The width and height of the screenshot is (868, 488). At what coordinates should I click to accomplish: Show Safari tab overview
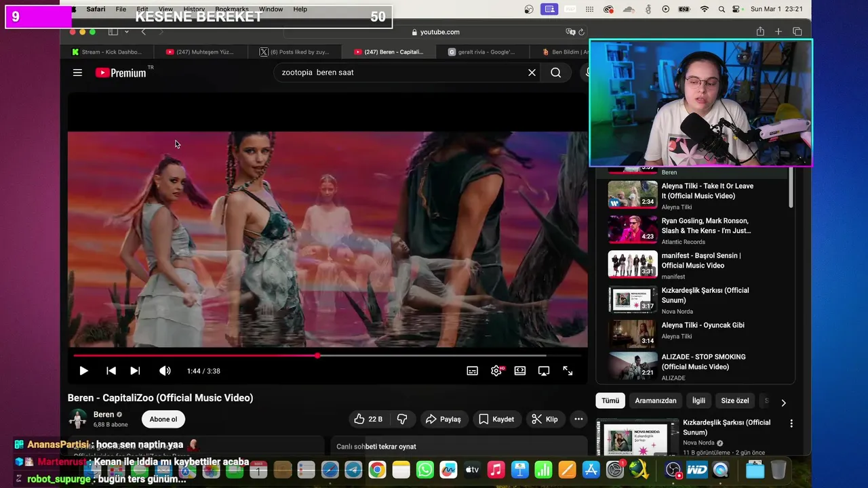click(x=797, y=32)
